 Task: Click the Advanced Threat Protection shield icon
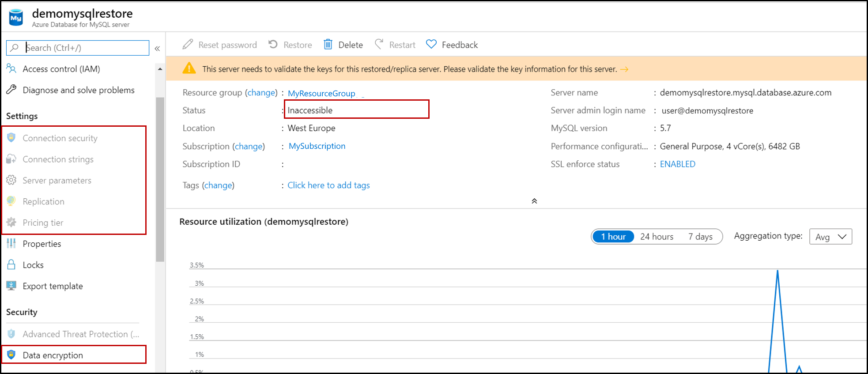tap(11, 334)
